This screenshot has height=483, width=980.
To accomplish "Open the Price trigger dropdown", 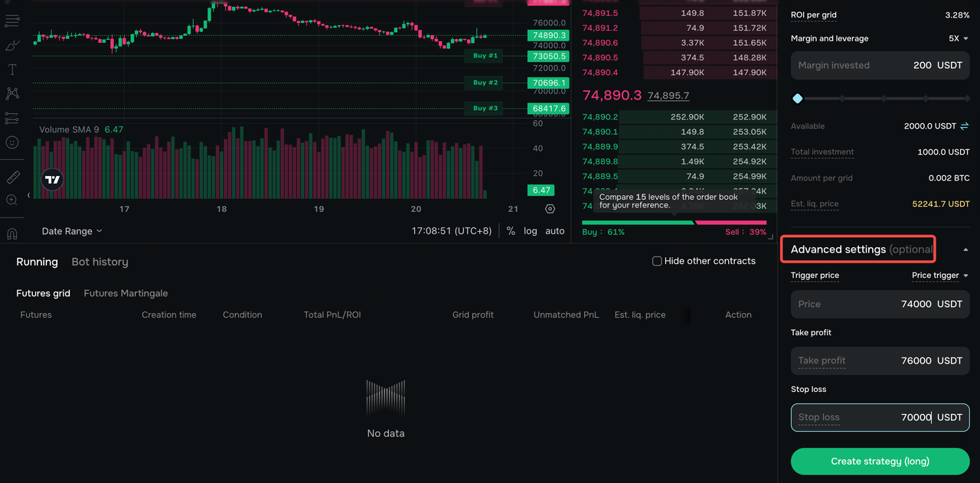I will coord(940,276).
